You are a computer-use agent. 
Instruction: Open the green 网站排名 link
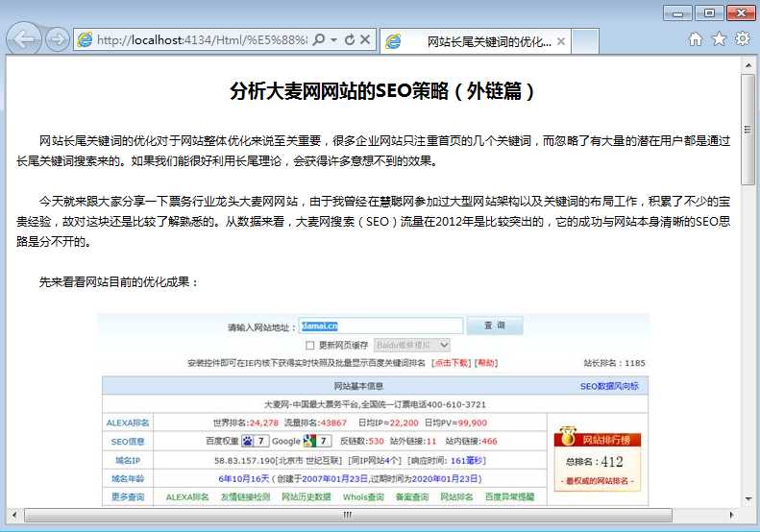(456, 497)
